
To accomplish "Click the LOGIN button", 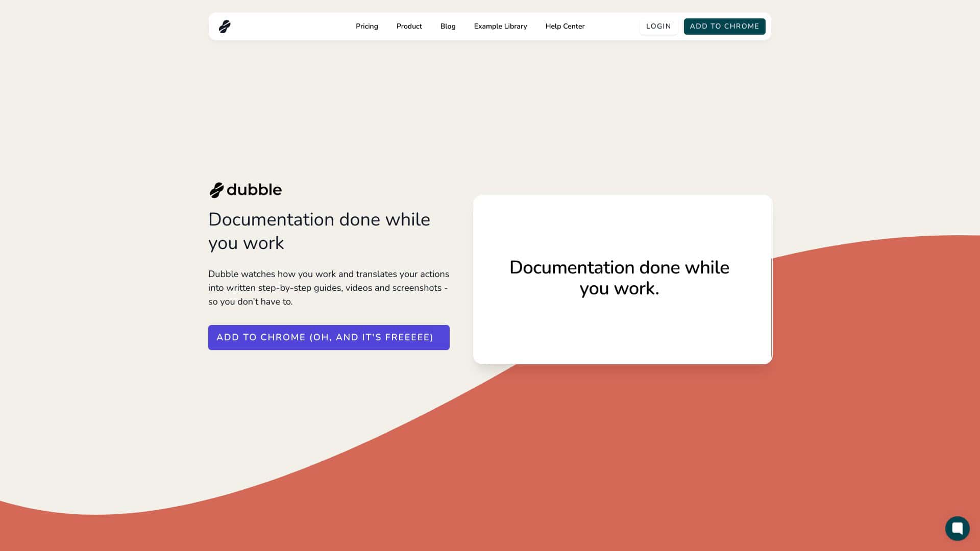I will coord(658,26).
